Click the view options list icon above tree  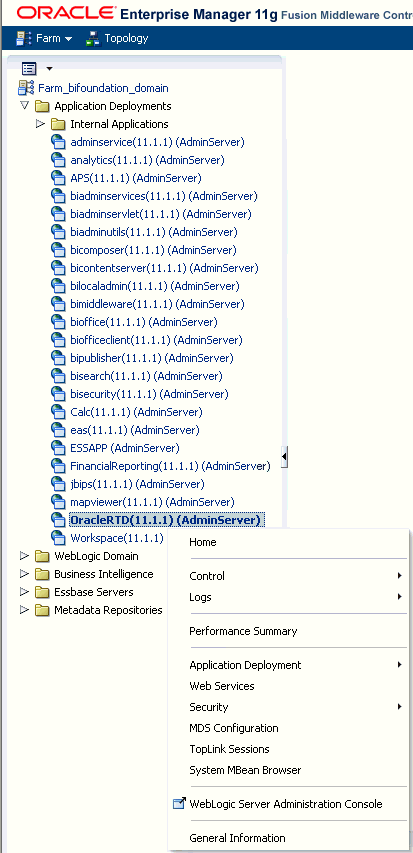pos(29,69)
